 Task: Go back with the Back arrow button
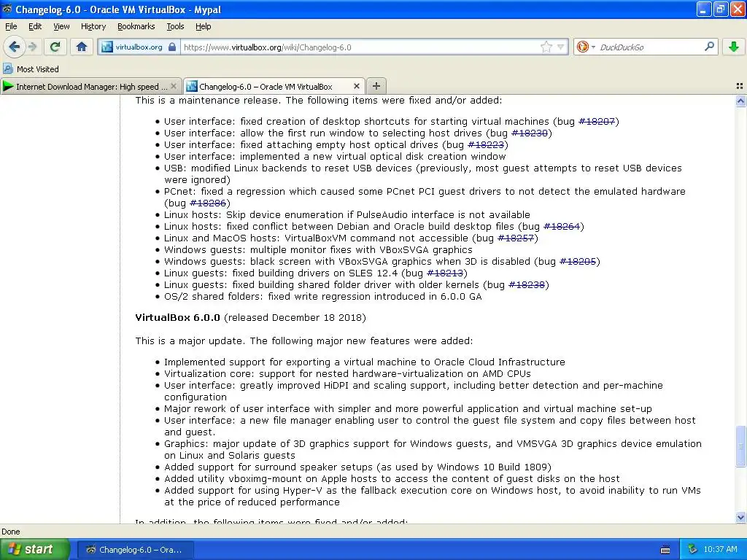coord(14,47)
